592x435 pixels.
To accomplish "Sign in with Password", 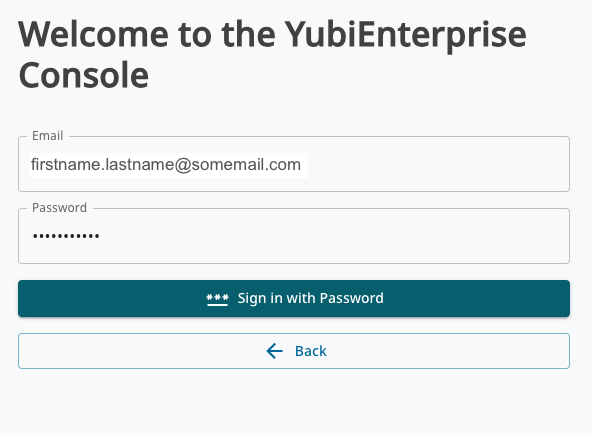I will [x=294, y=298].
